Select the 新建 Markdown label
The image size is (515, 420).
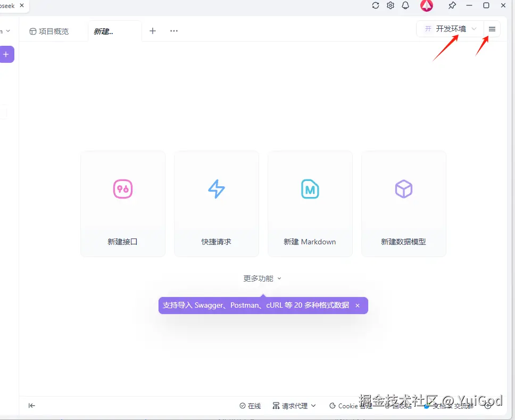click(x=310, y=242)
